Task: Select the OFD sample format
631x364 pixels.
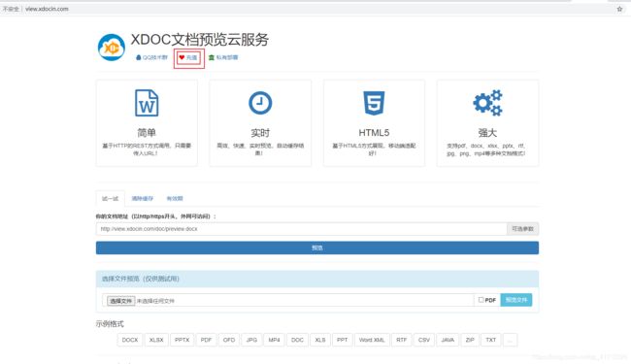Action: click(x=229, y=340)
